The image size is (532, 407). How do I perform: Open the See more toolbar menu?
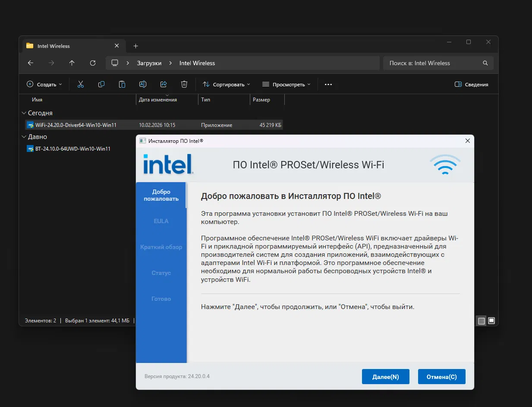coord(328,84)
